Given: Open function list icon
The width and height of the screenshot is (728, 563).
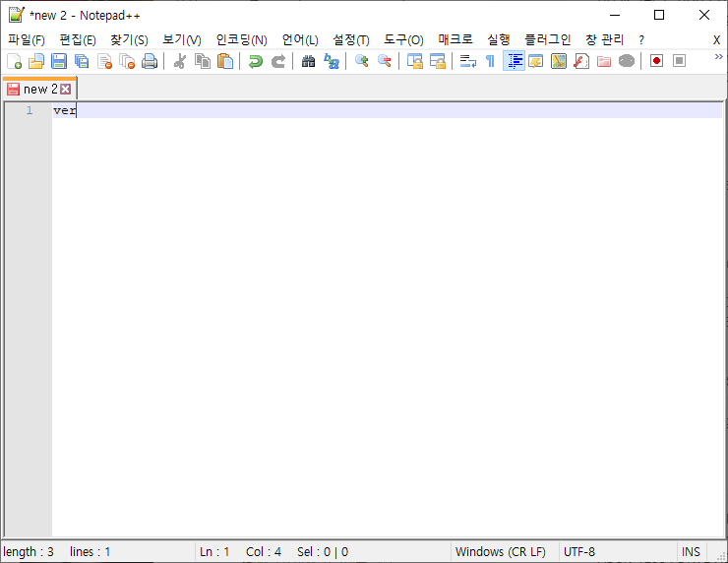Looking at the screenshot, I should coord(581,61).
